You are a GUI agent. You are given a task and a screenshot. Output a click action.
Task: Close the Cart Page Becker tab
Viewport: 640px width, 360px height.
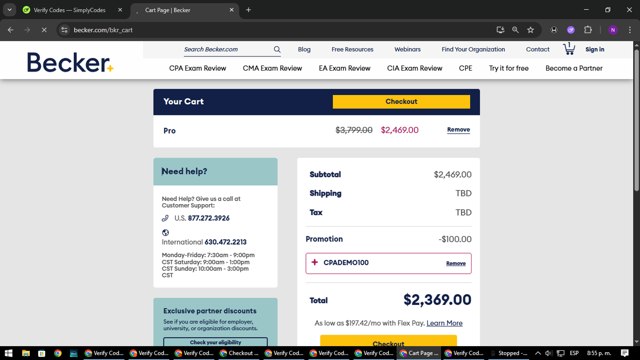231,10
